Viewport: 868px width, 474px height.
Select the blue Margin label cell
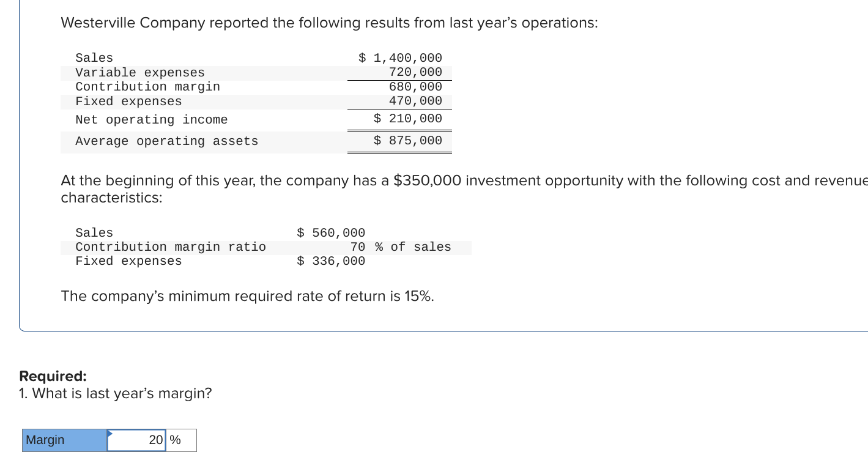[64, 440]
